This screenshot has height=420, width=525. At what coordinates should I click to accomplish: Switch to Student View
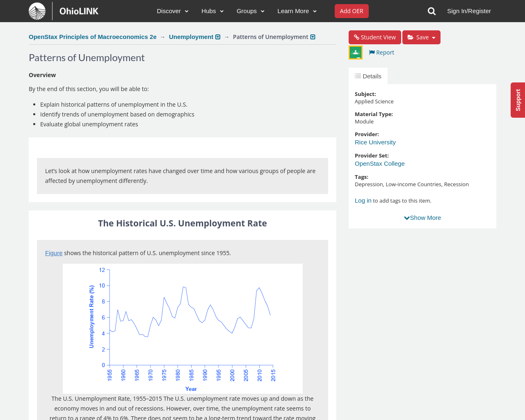(x=374, y=37)
